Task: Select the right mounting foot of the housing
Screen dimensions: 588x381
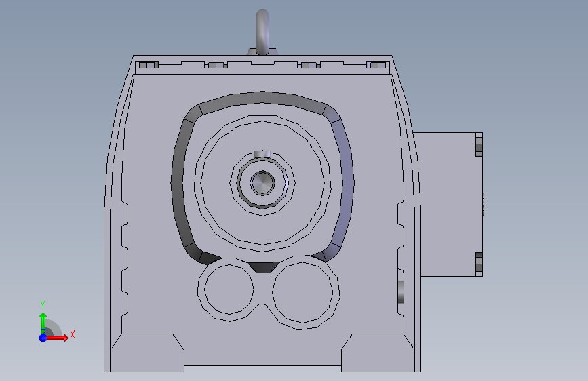Action: pos(378,353)
